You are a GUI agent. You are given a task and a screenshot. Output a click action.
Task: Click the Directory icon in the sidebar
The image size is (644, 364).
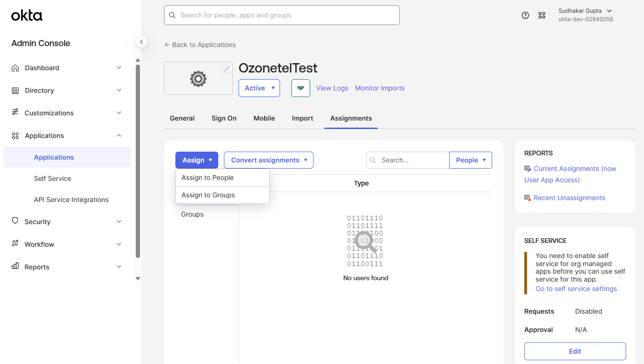pos(15,90)
